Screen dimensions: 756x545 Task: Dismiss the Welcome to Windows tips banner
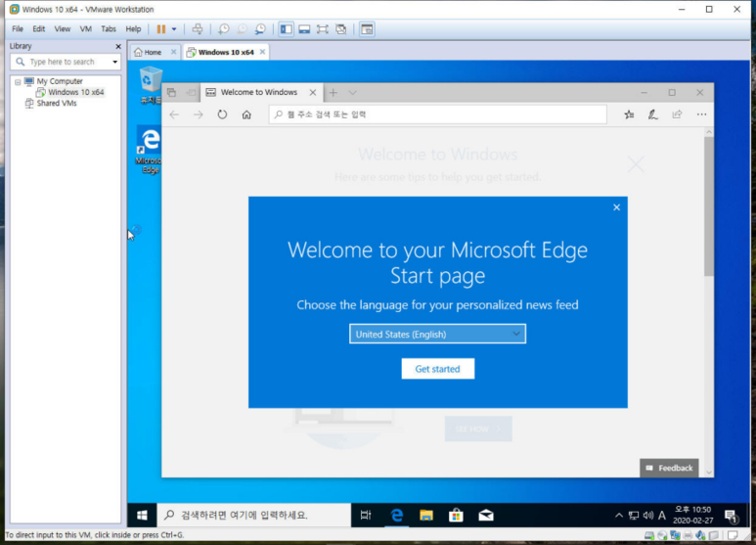(x=636, y=164)
